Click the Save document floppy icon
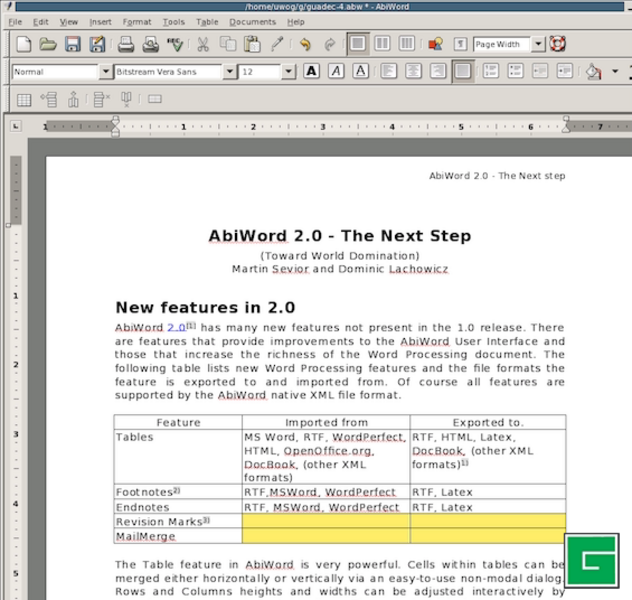The image size is (632, 600). pos(72,44)
